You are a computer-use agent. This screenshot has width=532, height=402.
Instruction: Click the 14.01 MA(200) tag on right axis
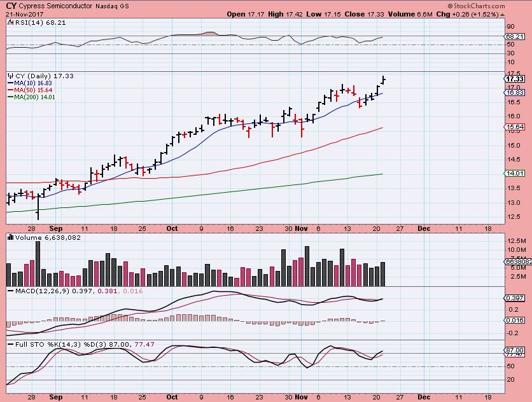[x=515, y=174]
